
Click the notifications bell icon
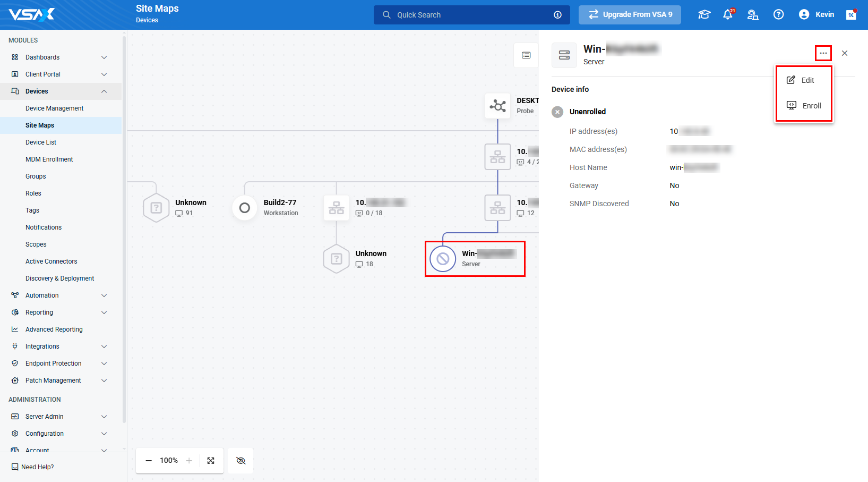point(727,14)
